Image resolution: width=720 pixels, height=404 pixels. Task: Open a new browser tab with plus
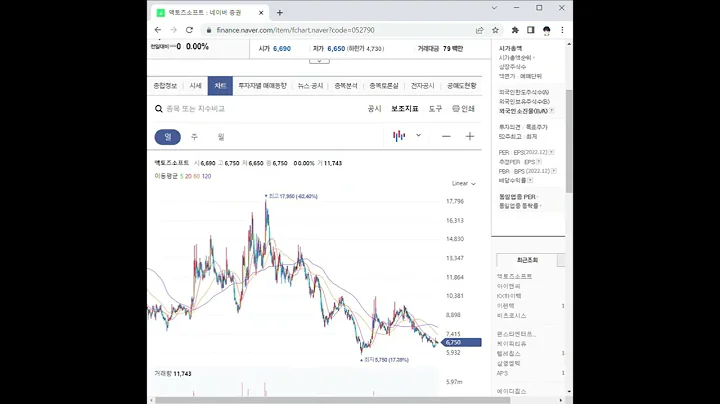pyautogui.click(x=280, y=13)
